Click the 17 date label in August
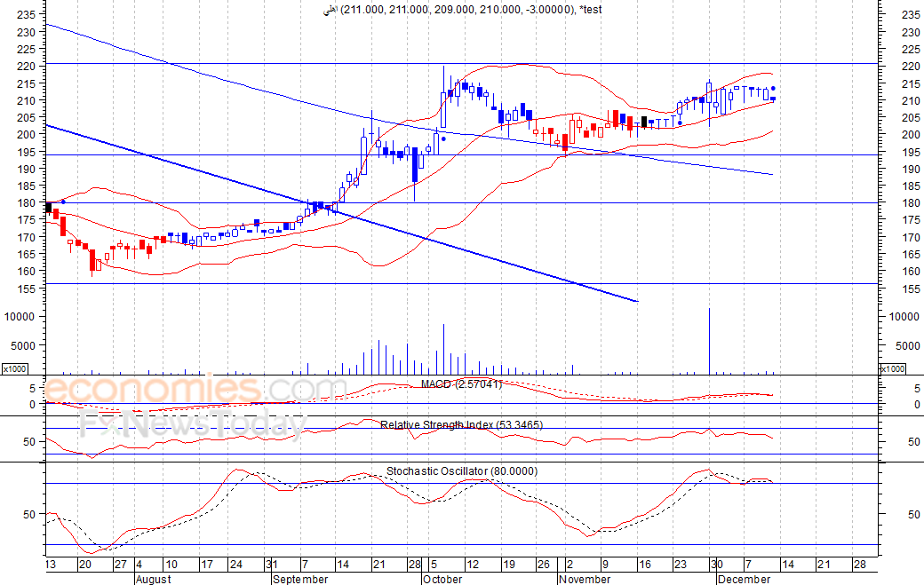924x585 pixels. (207, 565)
